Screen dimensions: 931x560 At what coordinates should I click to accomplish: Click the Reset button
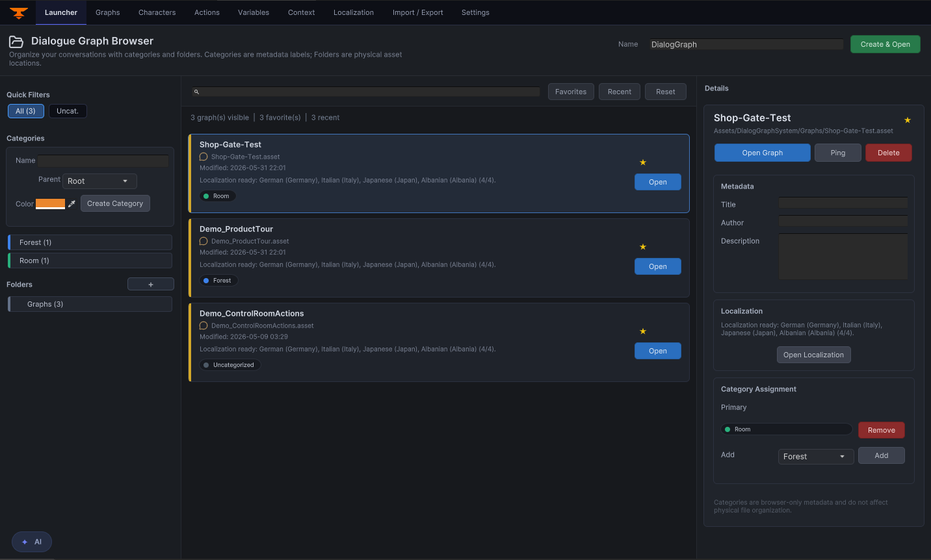click(666, 92)
